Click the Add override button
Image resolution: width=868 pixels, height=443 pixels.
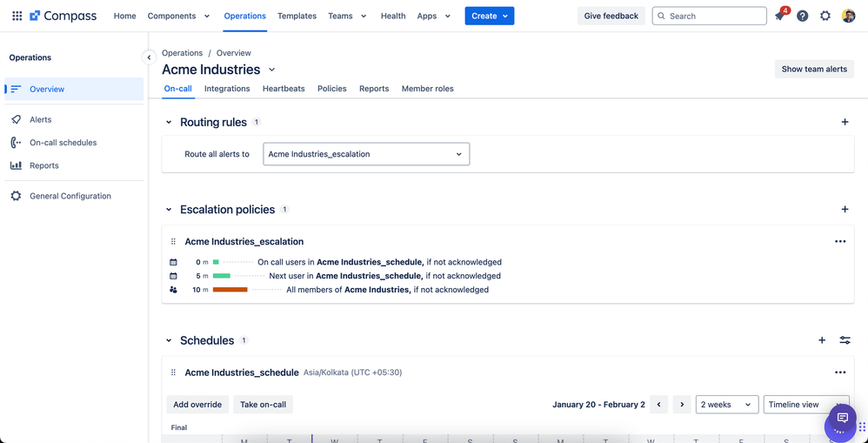tap(197, 405)
